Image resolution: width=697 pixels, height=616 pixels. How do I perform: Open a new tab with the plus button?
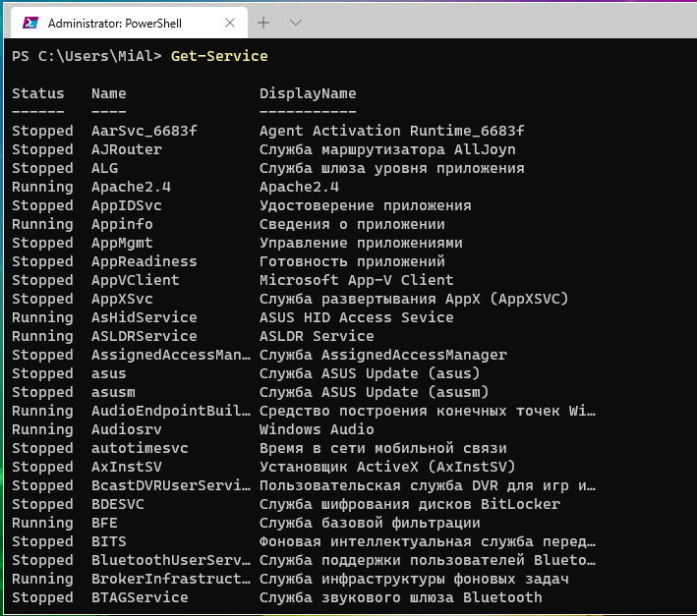pos(263,23)
